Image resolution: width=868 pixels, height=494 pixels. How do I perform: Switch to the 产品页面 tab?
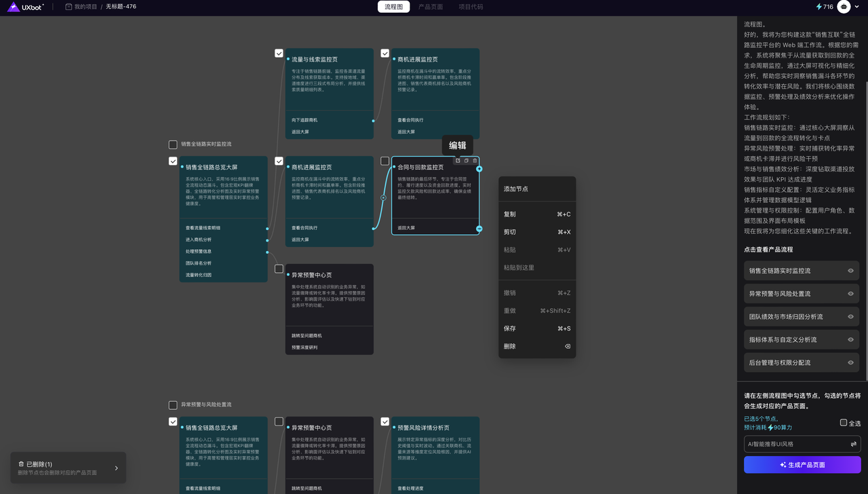pyautogui.click(x=431, y=7)
